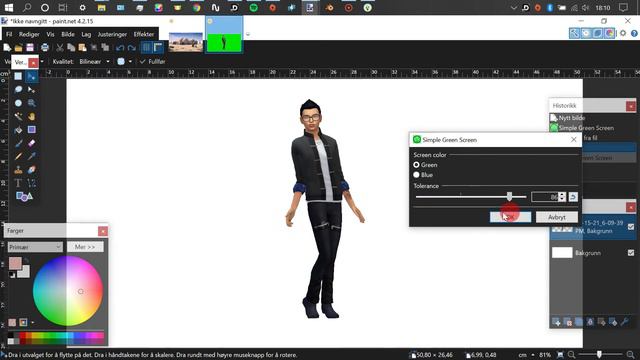Viewport: 640px width, 360px height.
Task: Choose the Move Selection tool
Action: [x=31, y=89]
